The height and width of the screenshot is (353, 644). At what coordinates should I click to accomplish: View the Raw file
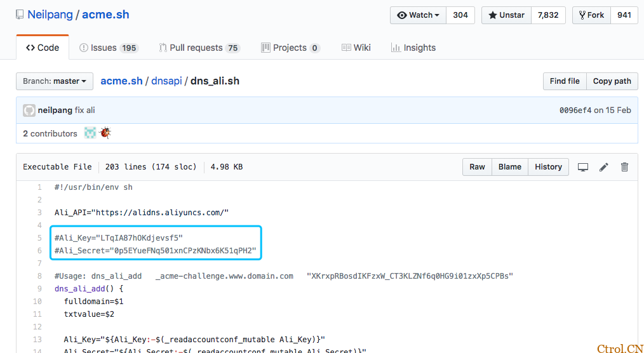tap(477, 167)
